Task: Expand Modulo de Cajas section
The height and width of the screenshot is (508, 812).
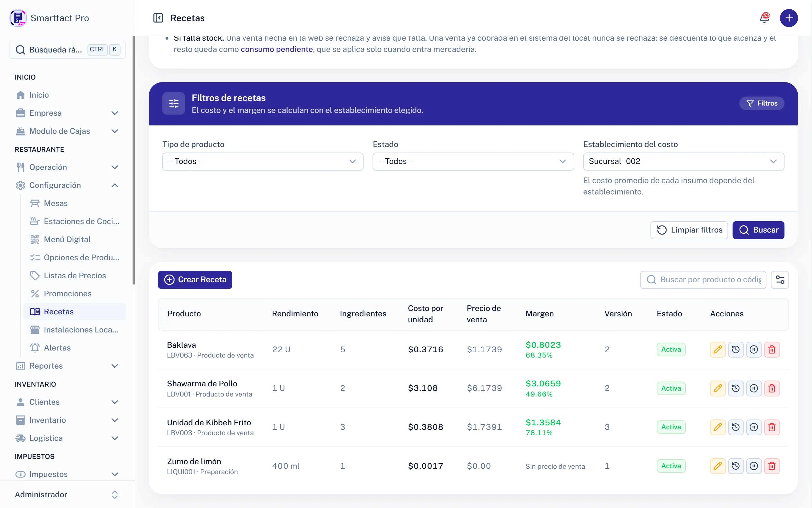Action: (67, 131)
